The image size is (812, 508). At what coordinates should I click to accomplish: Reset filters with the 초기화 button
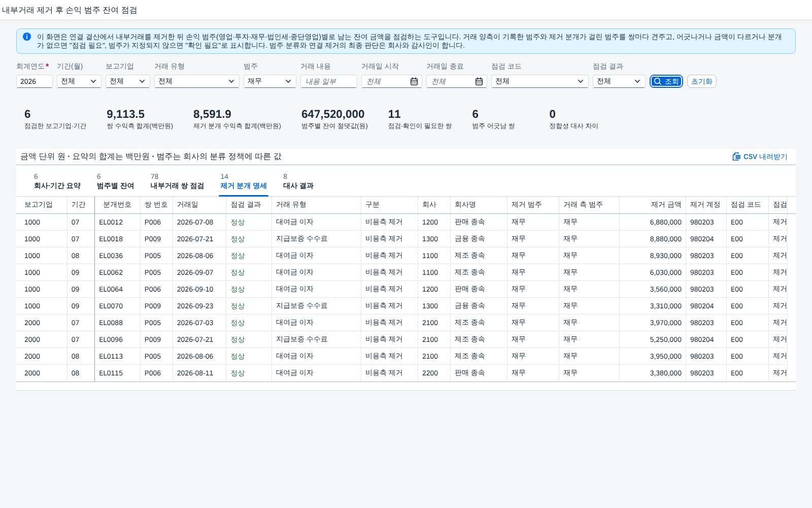click(x=702, y=81)
